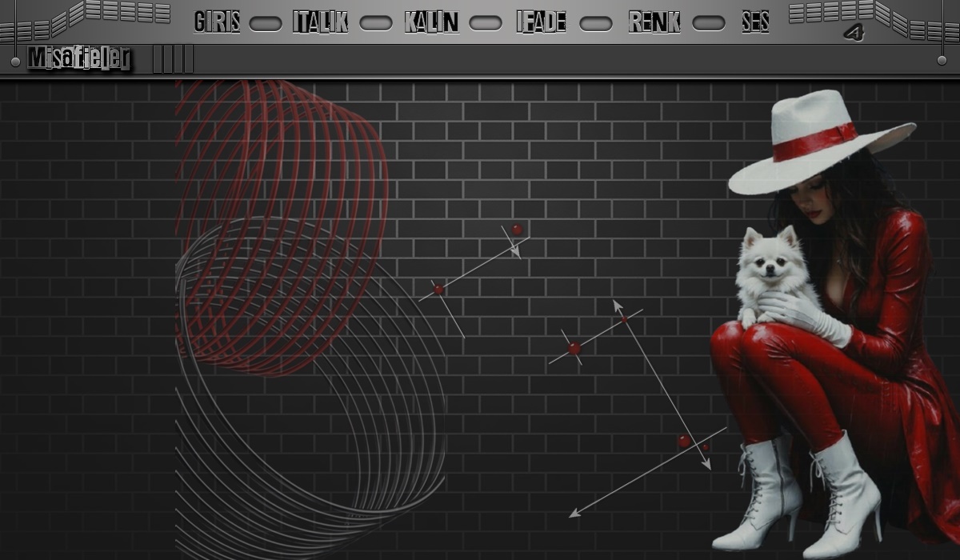Open the IFADE emoticon menu
The width and height of the screenshot is (960, 560).
pos(542,22)
